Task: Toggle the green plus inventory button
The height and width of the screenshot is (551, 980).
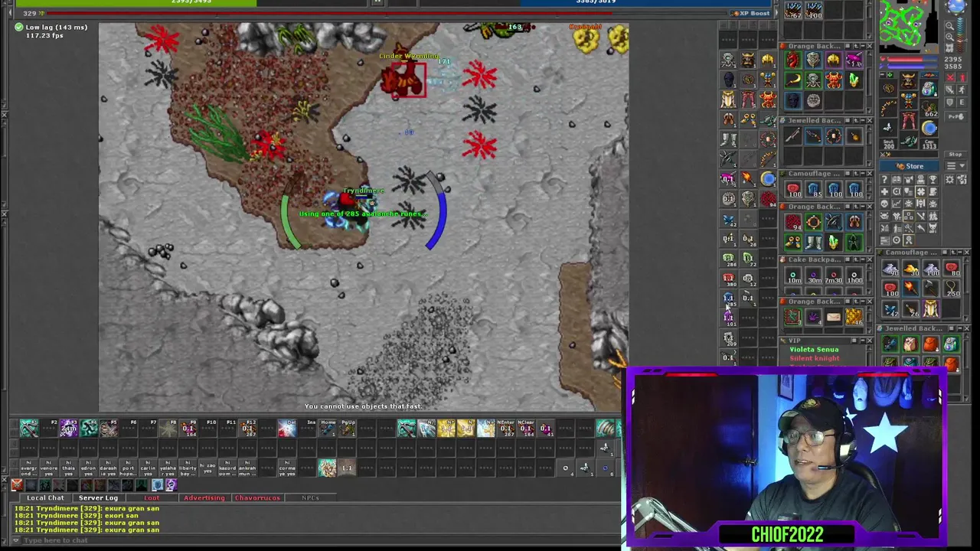Action: tap(890, 74)
